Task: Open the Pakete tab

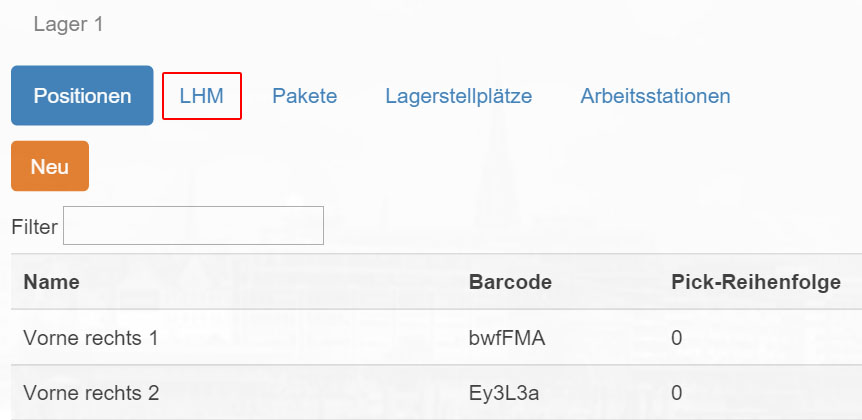Action: point(305,96)
